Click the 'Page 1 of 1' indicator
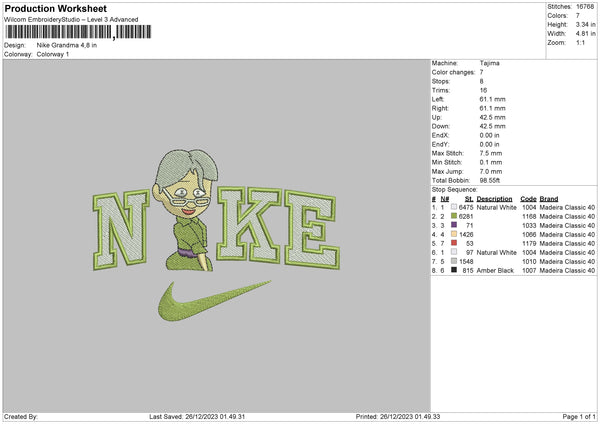Viewport: 600px width, 424px height. pyautogui.click(x=579, y=417)
